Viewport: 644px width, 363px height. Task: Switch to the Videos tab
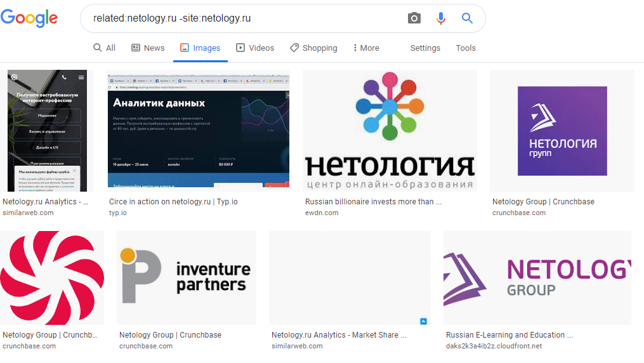[255, 48]
